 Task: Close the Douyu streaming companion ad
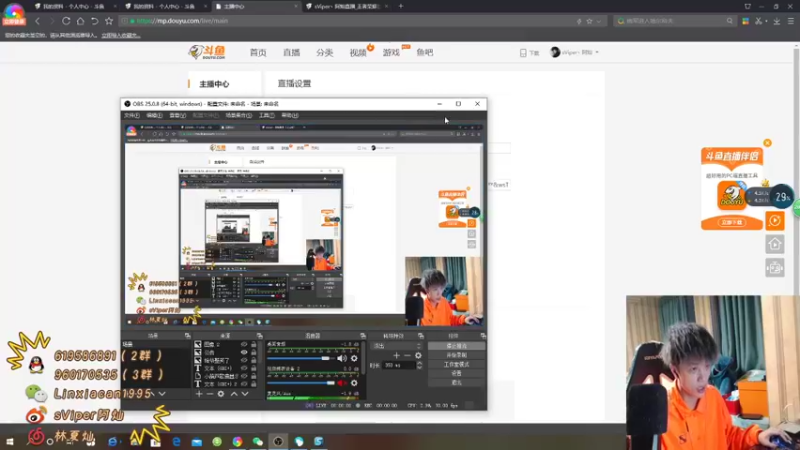pos(767,143)
